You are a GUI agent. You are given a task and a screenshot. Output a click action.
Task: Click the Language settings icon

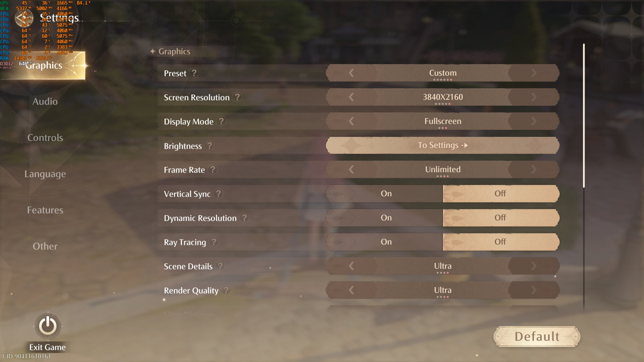[45, 174]
